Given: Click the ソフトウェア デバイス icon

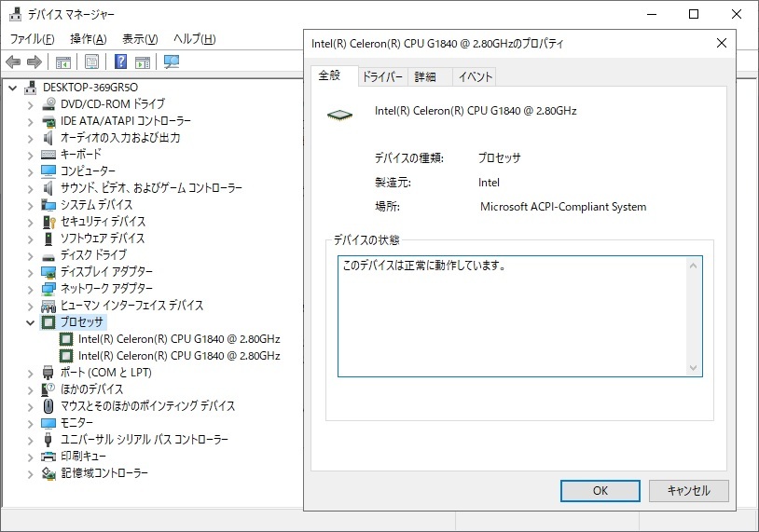Looking at the screenshot, I should (x=48, y=239).
